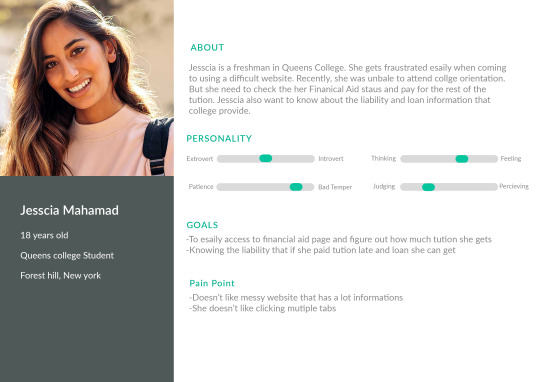Select the first goal about financial aid
This screenshot has width=540, height=382.
[x=339, y=239]
